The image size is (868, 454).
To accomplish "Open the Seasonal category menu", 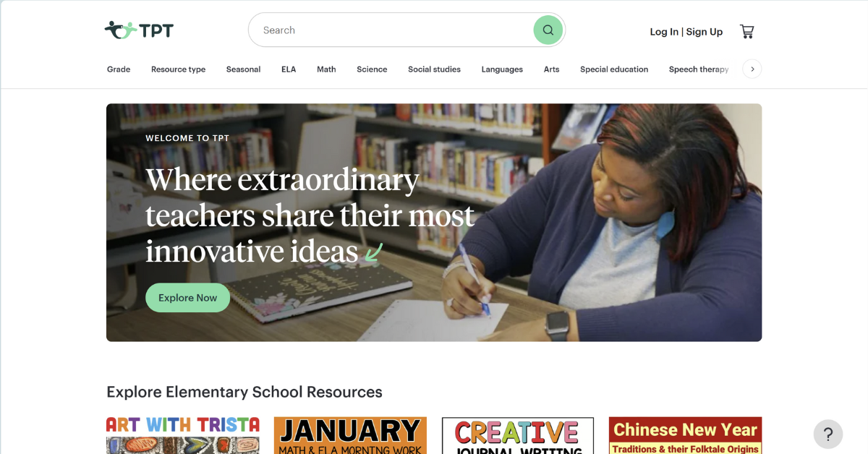I will pyautogui.click(x=243, y=69).
